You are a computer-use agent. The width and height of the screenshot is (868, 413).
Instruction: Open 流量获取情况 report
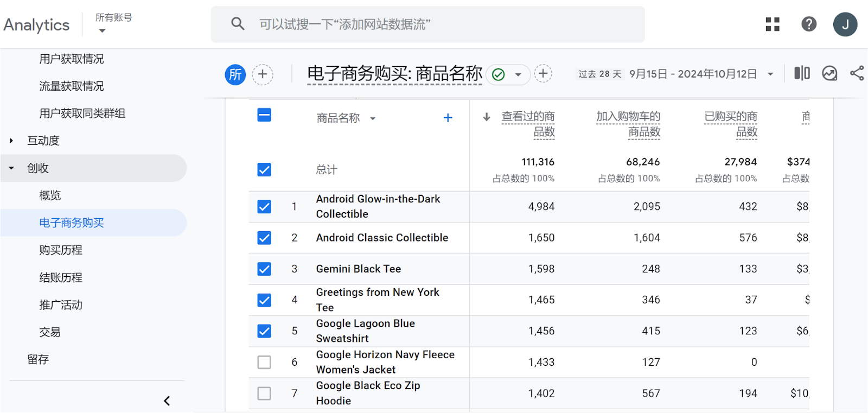72,86
